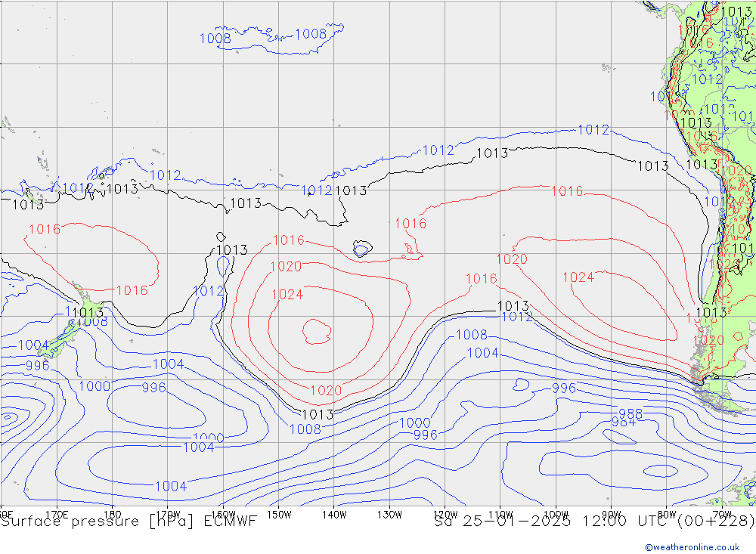Select the 80W longitude axis label

click(x=667, y=515)
